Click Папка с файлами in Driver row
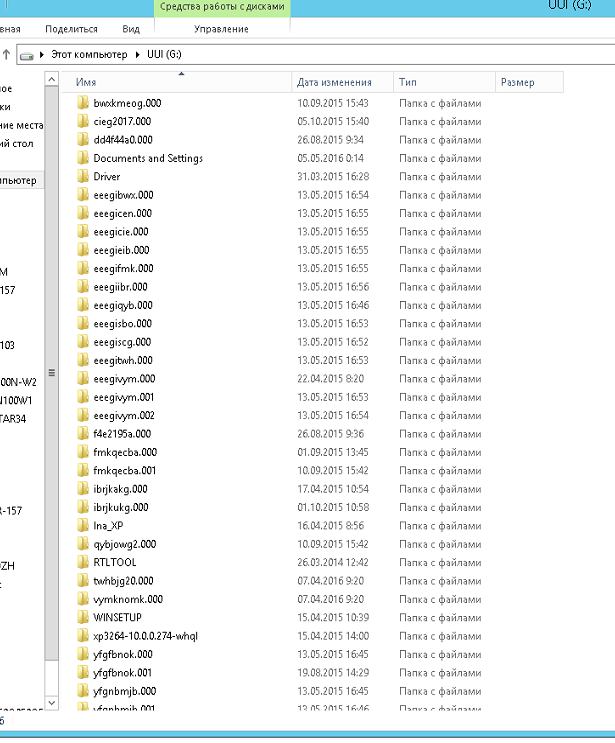The width and height of the screenshot is (615, 743). [x=440, y=177]
